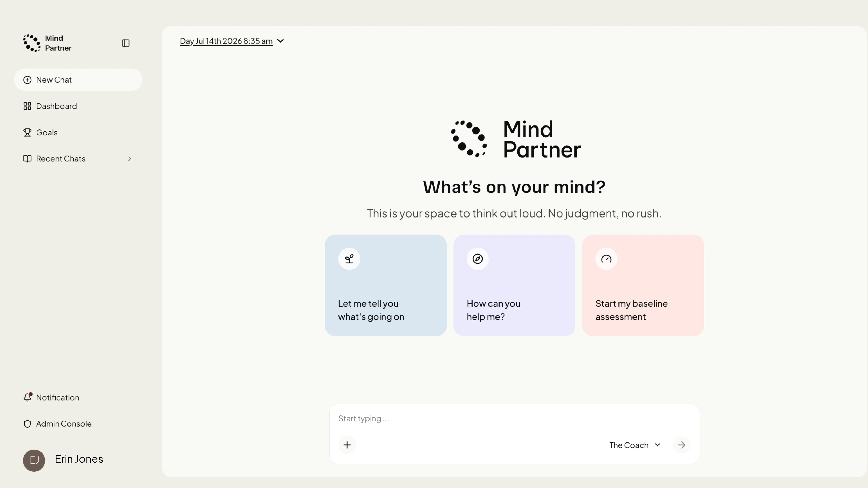Select "Let me tell you what's going on" card

(385, 285)
